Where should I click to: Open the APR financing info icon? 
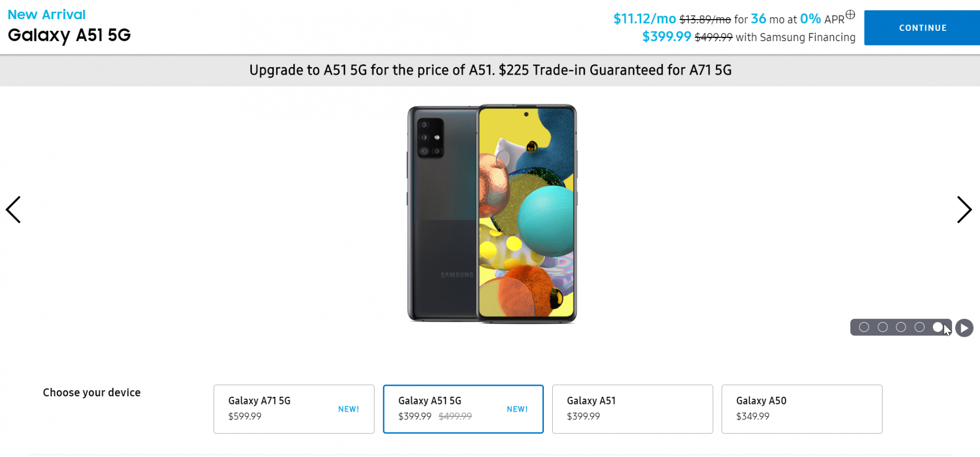pos(850,15)
